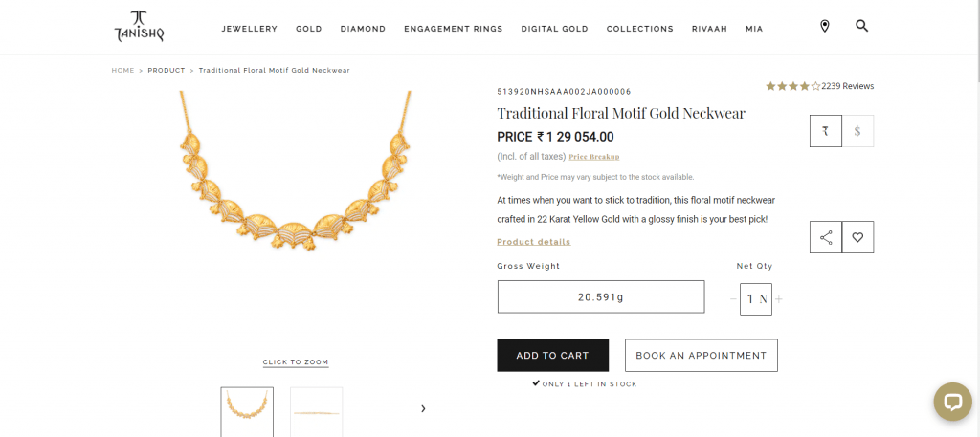This screenshot has height=437, width=980.
Task: Decrease quantity with minus button
Action: pos(733,299)
